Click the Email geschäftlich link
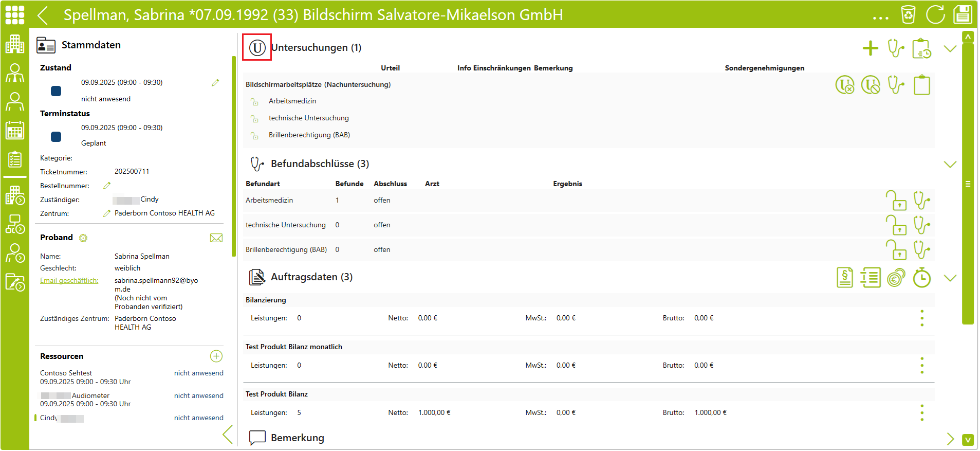Screen dimensions: 980x451 tap(69, 281)
